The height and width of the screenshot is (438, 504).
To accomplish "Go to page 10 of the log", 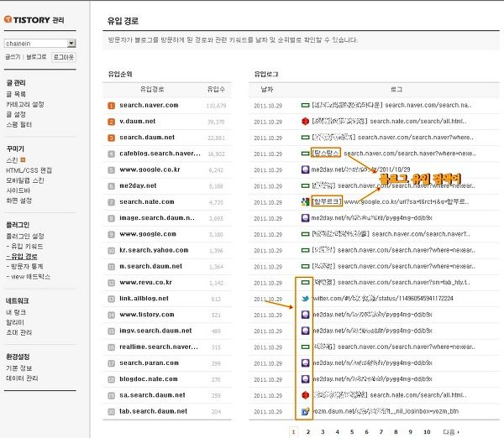I will coord(427,432).
